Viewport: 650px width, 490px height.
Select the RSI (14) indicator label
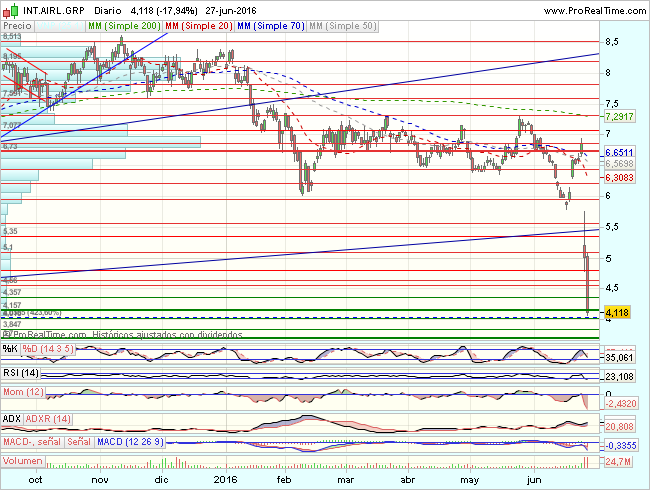coord(21,372)
